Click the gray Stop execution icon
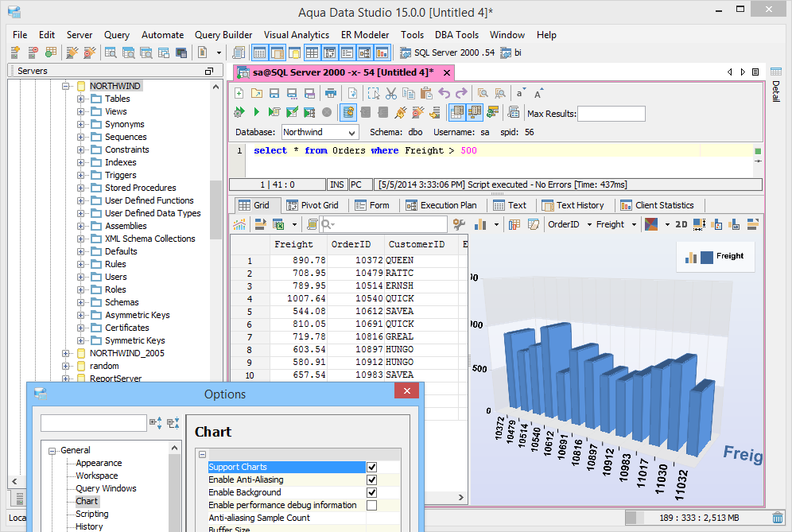The height and width of the screenshot is (532, 792). [327, 112]
